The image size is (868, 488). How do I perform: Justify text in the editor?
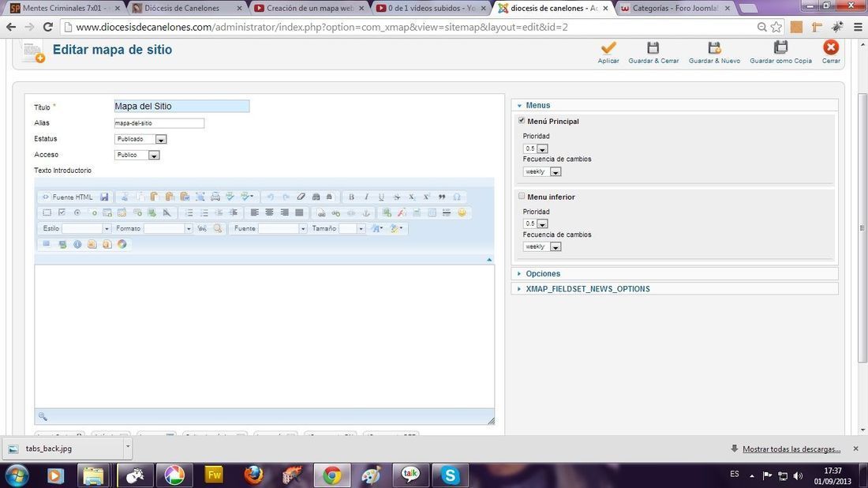[300, 212]
